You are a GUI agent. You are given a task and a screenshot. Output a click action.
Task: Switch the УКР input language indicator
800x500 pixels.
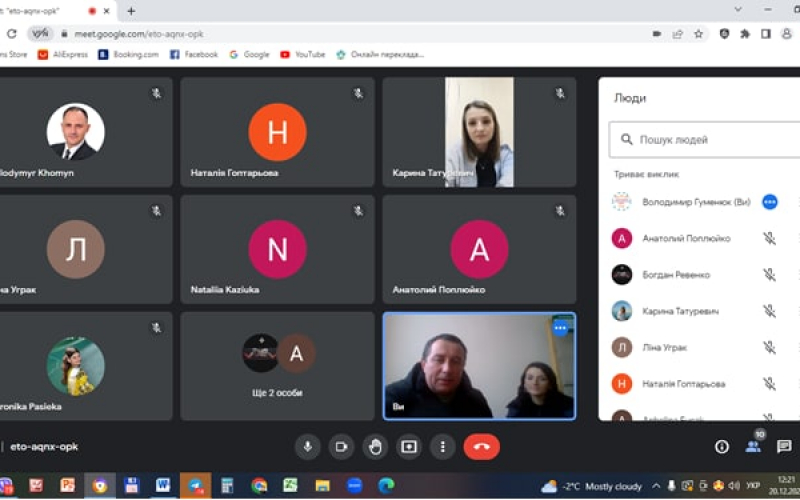tap(753, 486)
